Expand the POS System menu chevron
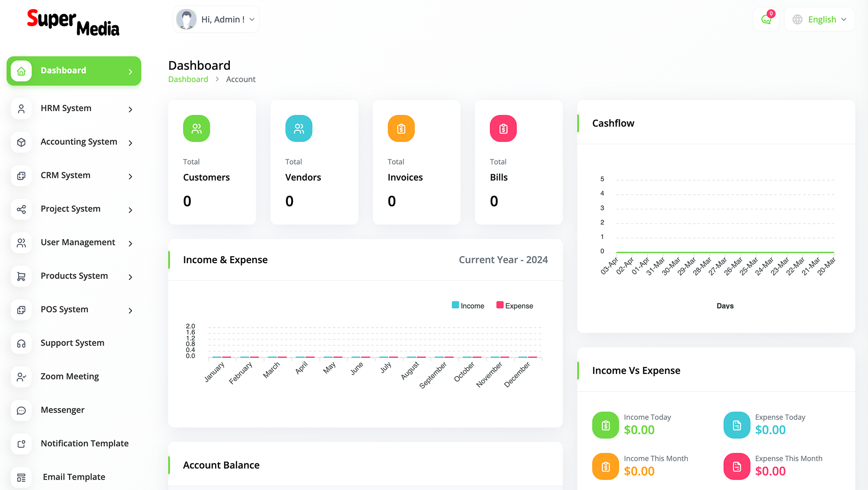The image size is (868, 490). pyautogui.click(x=130, y=311)
